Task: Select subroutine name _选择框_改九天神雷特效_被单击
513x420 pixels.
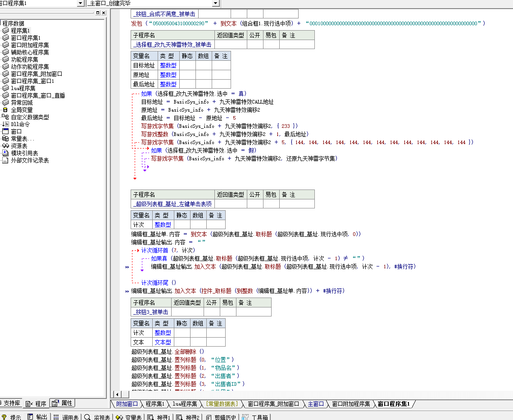Action: [x=173, y=45]
